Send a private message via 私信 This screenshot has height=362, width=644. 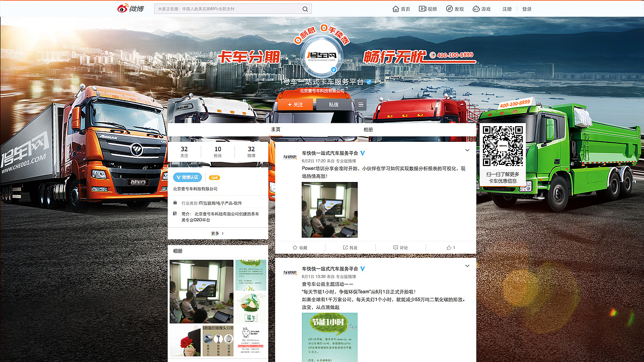tap(334, 105)
